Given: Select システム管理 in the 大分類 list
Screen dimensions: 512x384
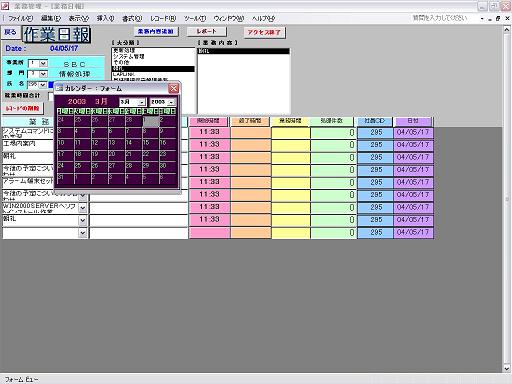Looking at the screenshot, I should tap(129, 57).
